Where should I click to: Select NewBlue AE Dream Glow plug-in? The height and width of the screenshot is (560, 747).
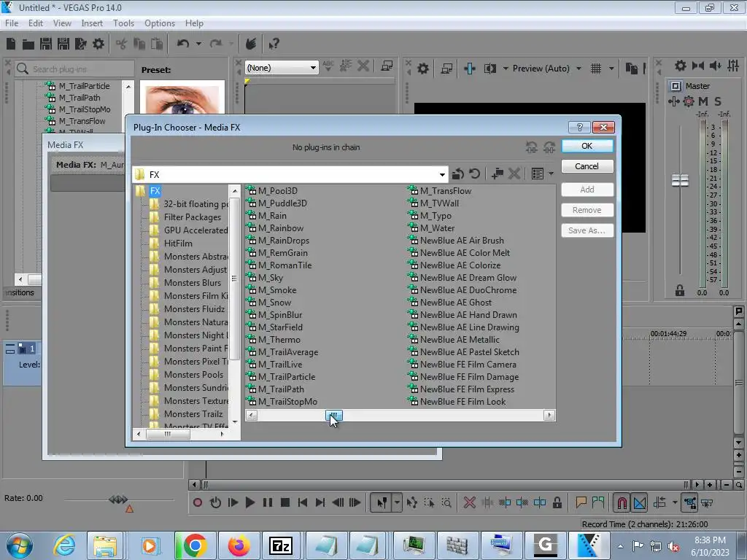468,278
